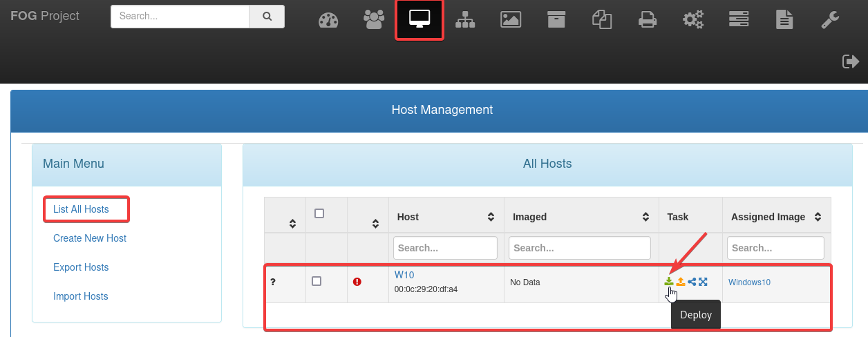868x337 pixels.
Task: Click the orange Capture task icon for W10
Action: click(681, 282)
